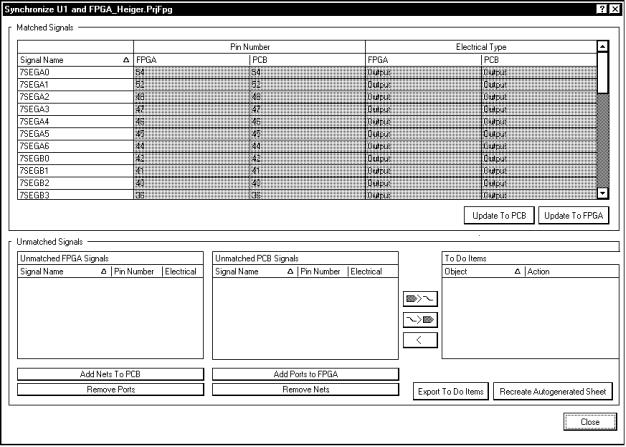This screenshot has height=447, width=626.
Task: Sort Unmatched PCB Signals by Signal Name
Action: pos(256,271)
